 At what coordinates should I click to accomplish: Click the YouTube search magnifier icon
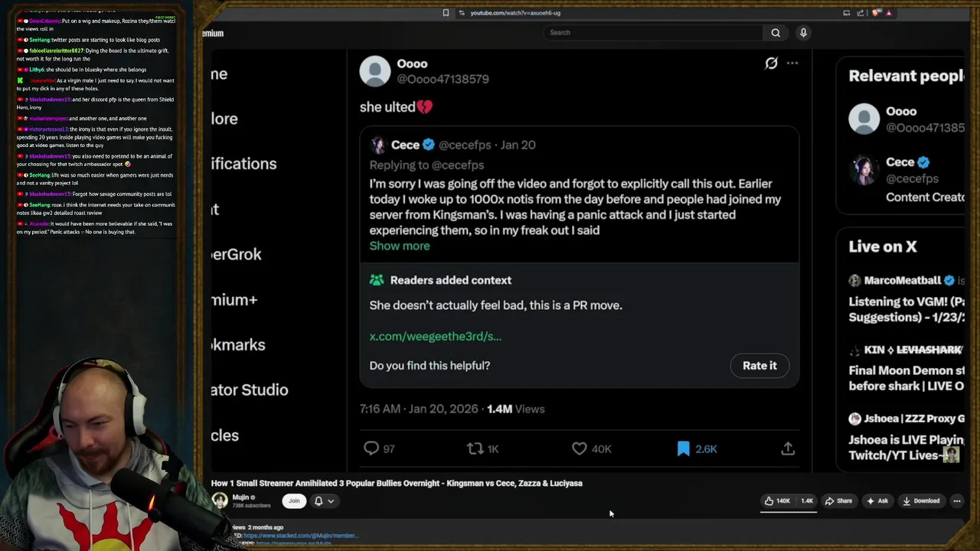click(776, 33)
